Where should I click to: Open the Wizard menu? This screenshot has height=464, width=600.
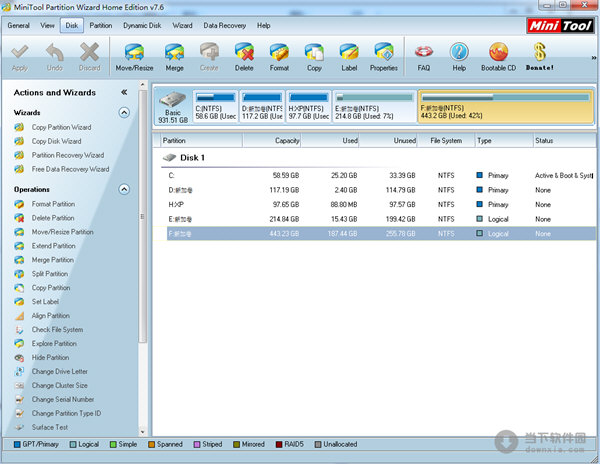(x=182, y=26)
